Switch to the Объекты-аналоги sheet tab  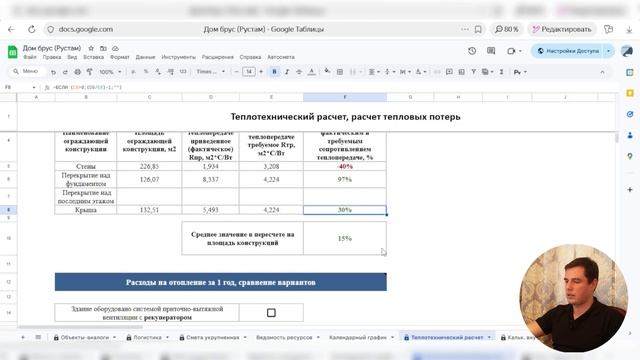point(84,338)
